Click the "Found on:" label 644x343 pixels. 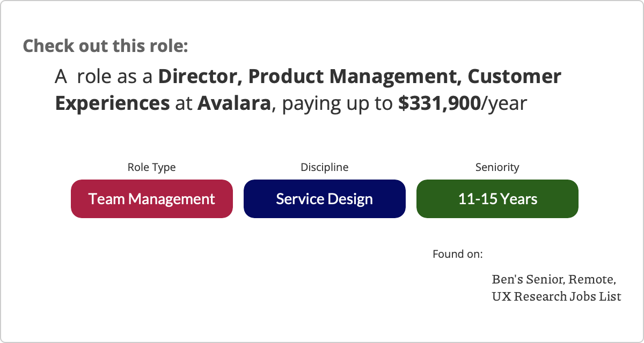tap(457, 253)
